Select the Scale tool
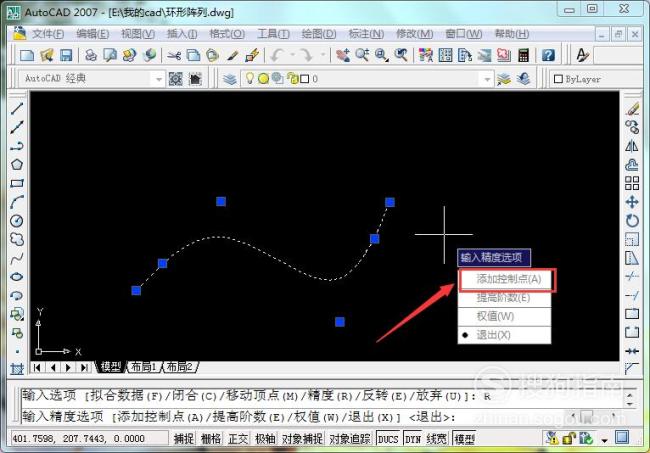This screenshot has height=453, width=650. 632,239
